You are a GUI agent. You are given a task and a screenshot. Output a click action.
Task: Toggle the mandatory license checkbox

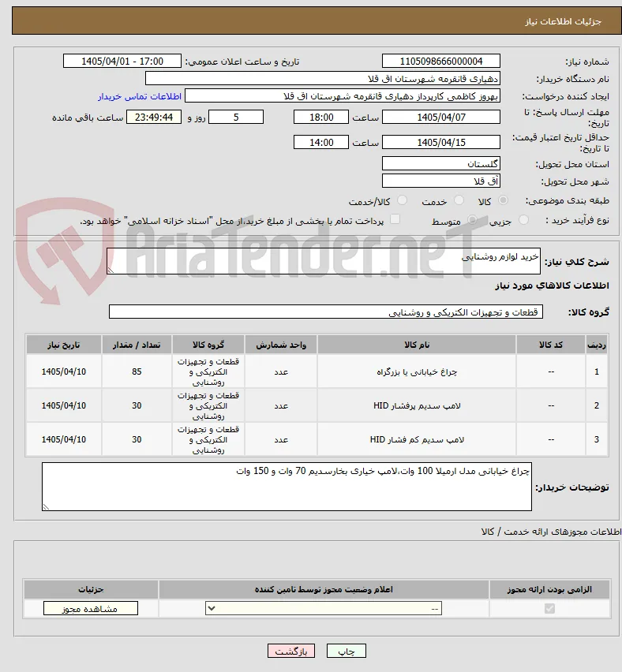[549, 608]
